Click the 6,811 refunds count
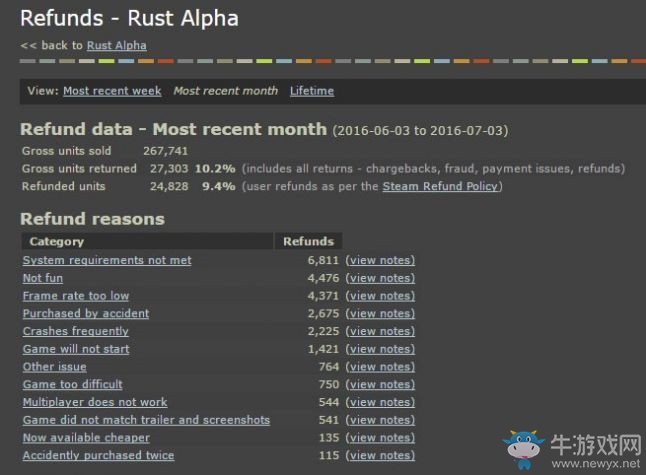The width and height of the screenshot is (646, 475). [x=323, y=260]
